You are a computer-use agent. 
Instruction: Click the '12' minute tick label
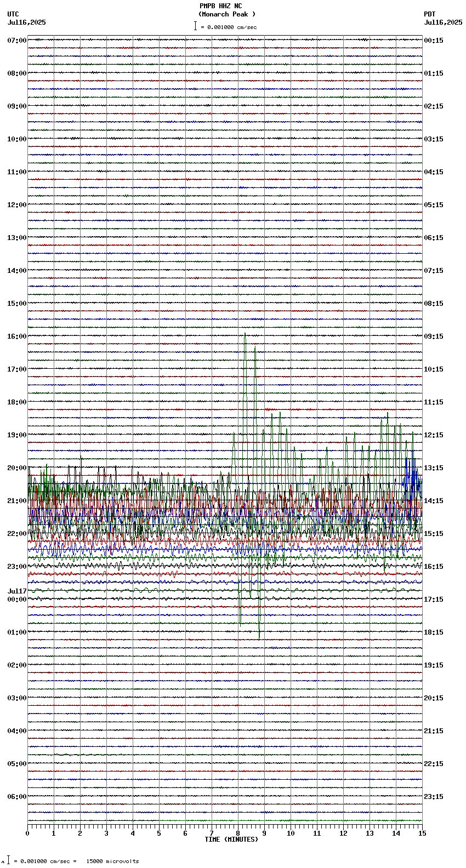tap(343, 833)
